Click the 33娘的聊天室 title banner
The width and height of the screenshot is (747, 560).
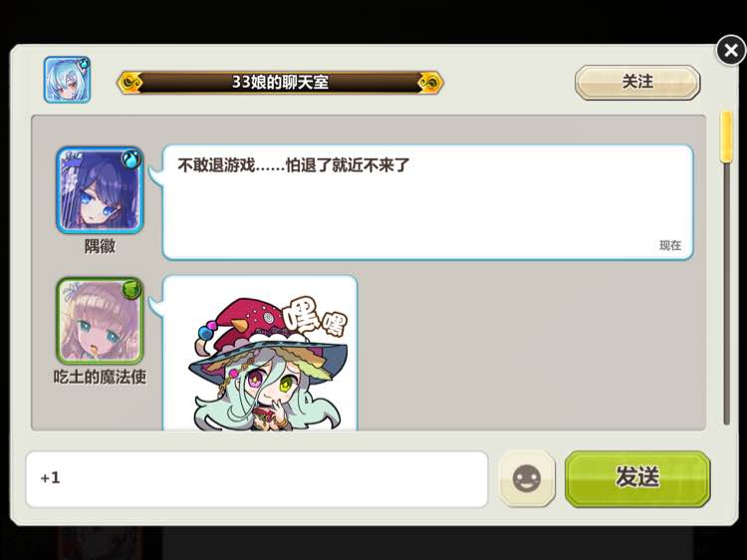[x=280, y=83]
